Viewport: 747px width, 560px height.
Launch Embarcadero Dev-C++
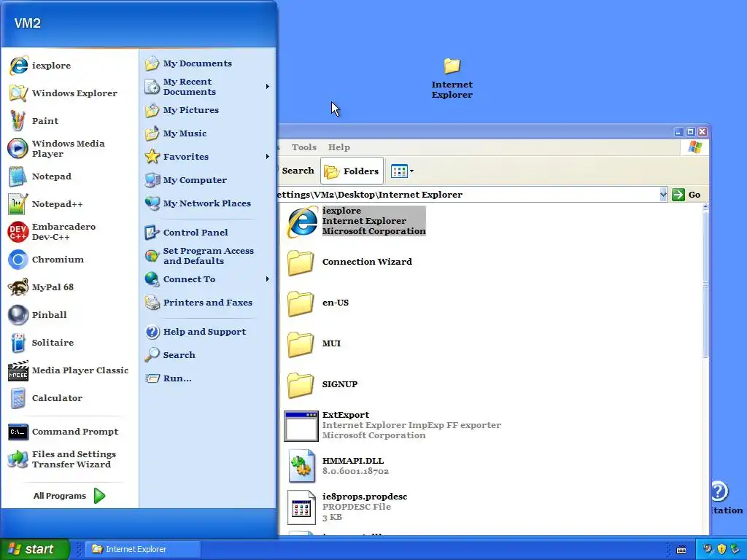(69, 231)
